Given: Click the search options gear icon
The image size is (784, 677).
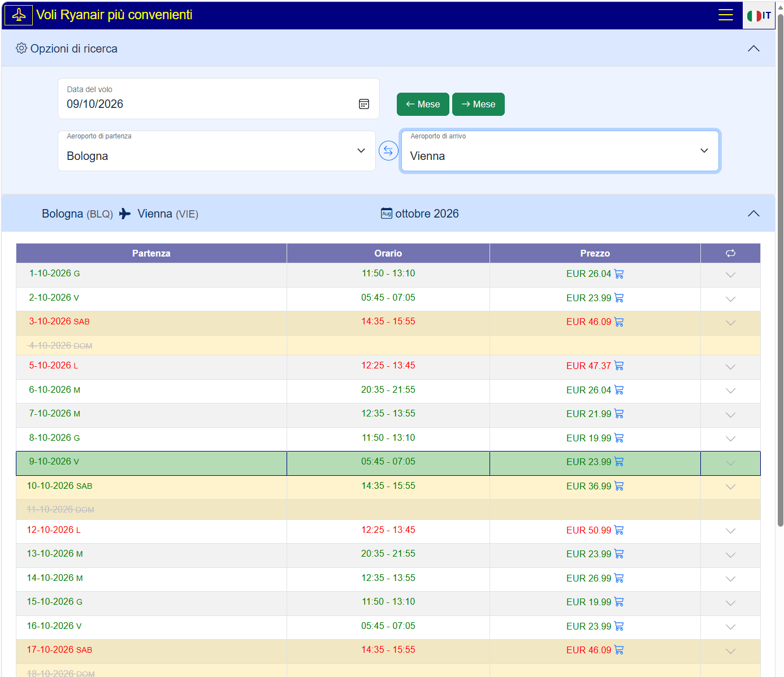Looking at the screenshot, I should pos(21,48).
